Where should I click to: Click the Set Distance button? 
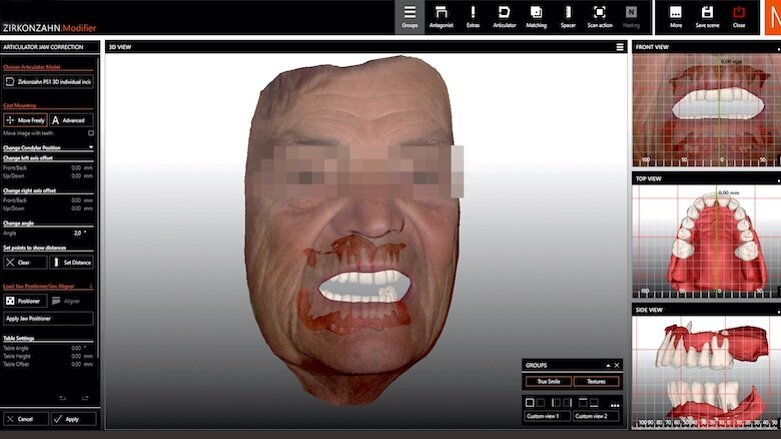[x=71, y=263]
